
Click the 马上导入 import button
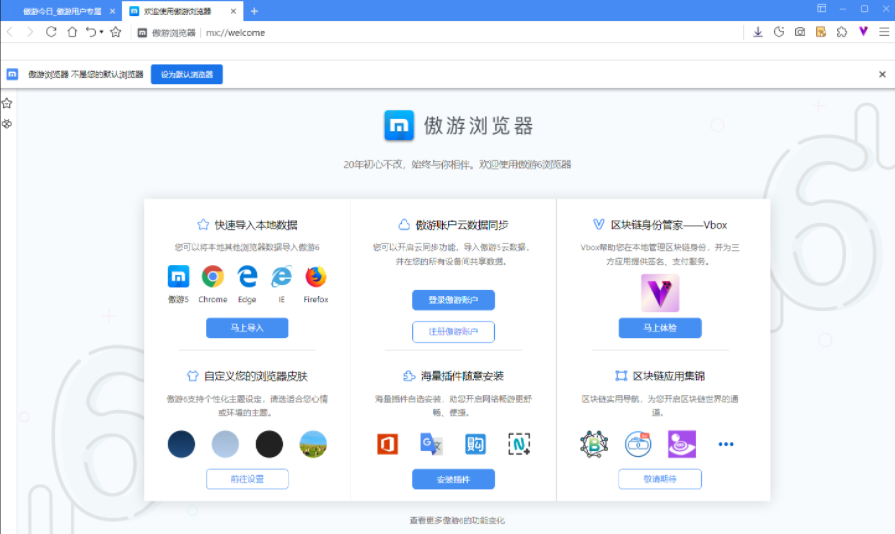(x=247, y=328)
